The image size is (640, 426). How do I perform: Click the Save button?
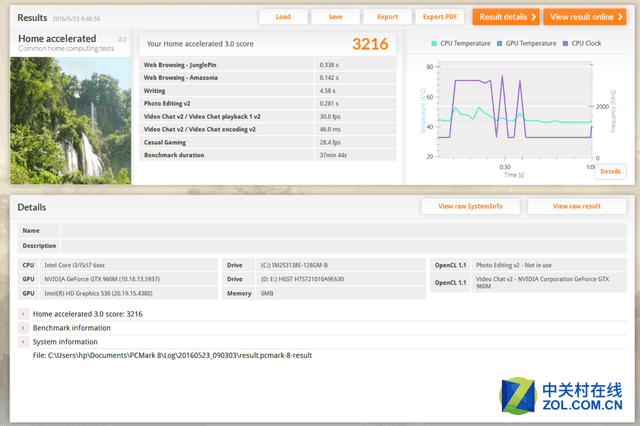pyautogui.click(x=335, y=17)
